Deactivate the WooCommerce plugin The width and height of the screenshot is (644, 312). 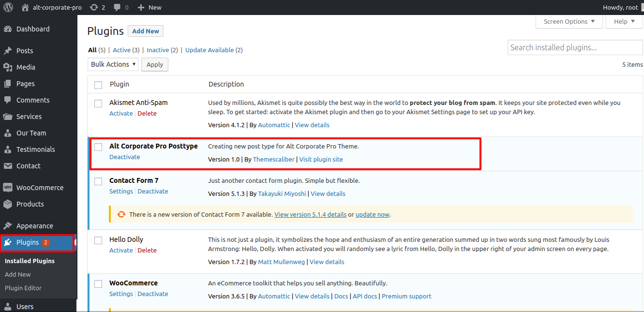tap(153, 294)
